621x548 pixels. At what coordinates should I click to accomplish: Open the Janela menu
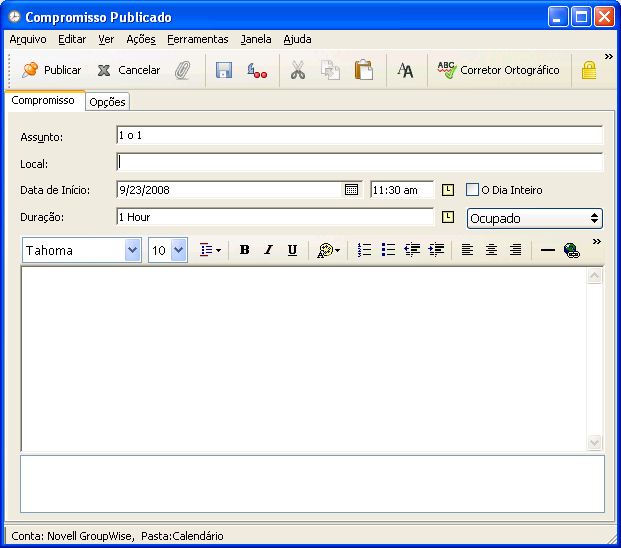pyautogui.click(x=256, y=39)
